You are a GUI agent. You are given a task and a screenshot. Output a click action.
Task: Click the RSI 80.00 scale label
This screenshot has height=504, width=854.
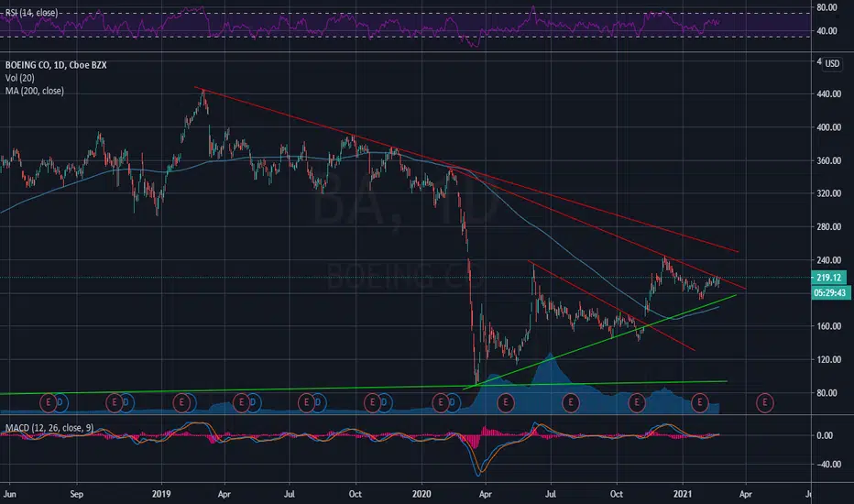click(x=827, y=7)
